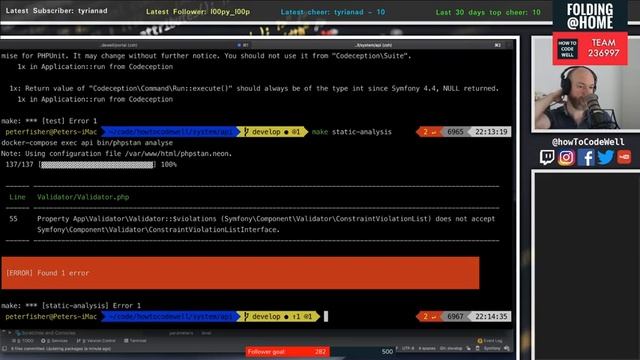
Task: Click the Latest Subscriber: tyrianad text
Action: click(56, 11)
